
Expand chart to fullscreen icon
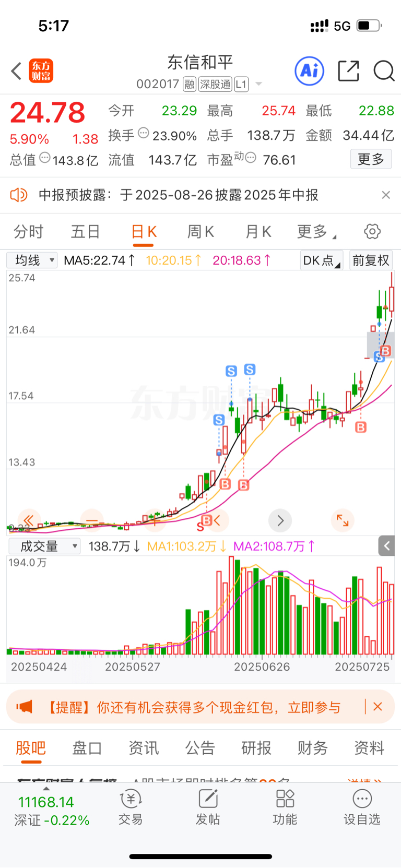[343, 520]
